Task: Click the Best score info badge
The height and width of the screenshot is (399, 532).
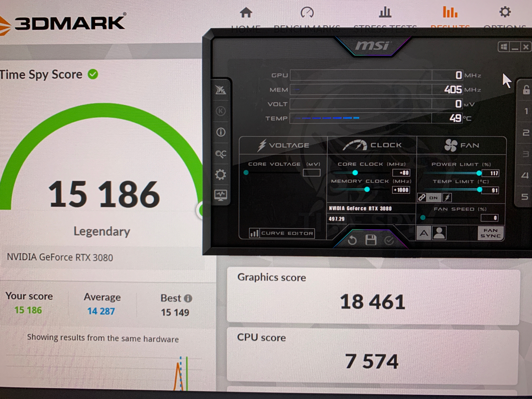Action: pos(189,298)
